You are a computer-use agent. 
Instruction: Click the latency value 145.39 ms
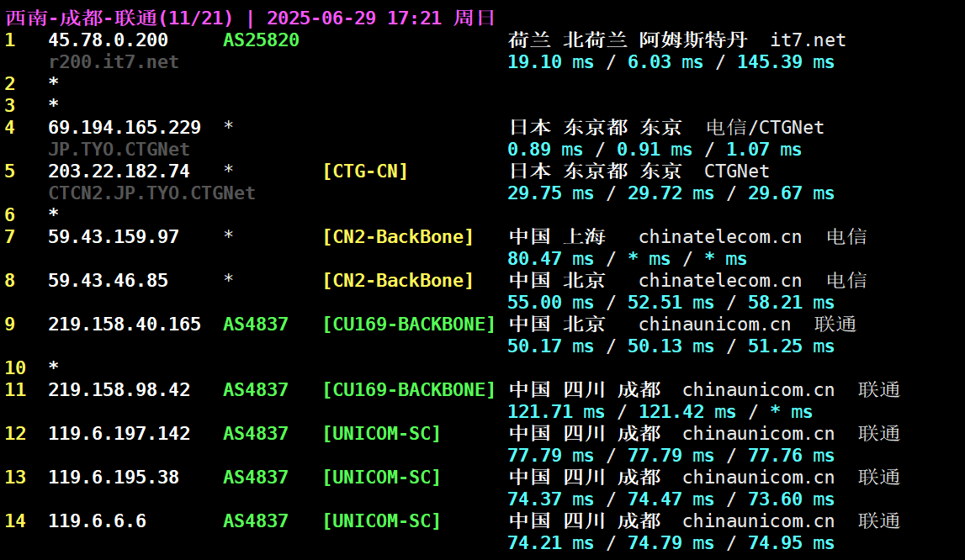tap(786, 61)
